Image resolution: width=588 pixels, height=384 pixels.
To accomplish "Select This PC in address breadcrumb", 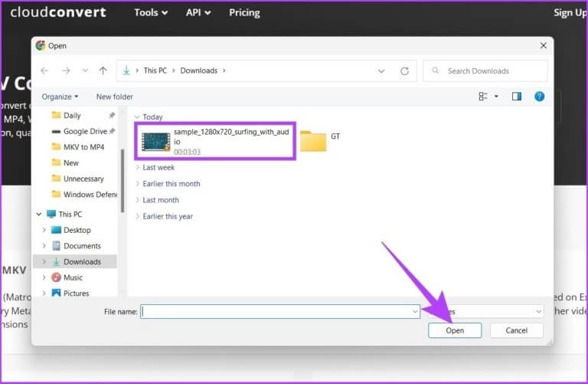I will click(155, 71).
